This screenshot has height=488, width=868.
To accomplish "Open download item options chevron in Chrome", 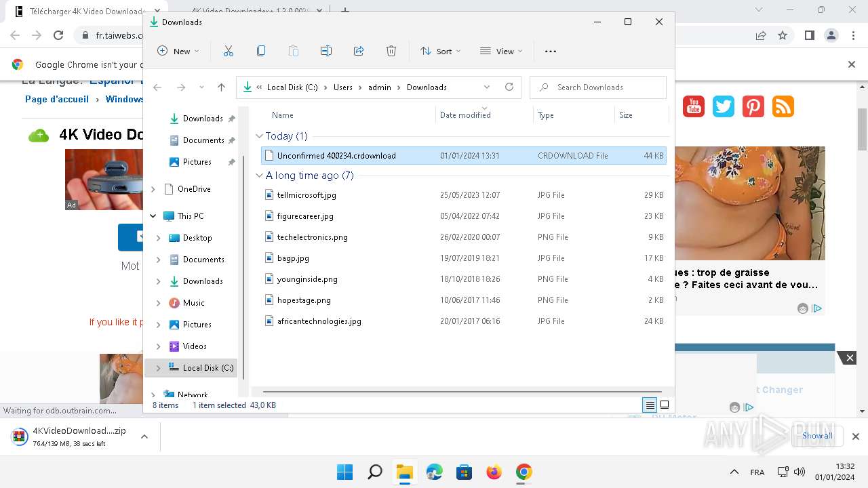I will (144, 436).
